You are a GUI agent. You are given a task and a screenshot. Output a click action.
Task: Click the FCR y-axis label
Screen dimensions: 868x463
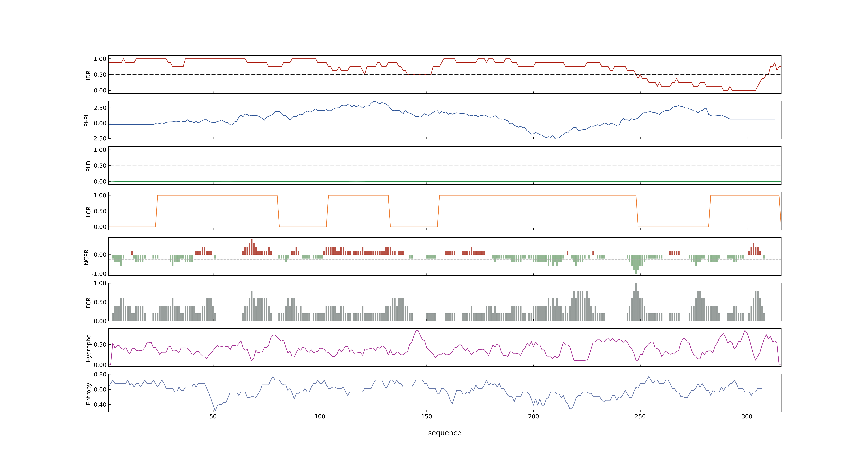point(88,302)
